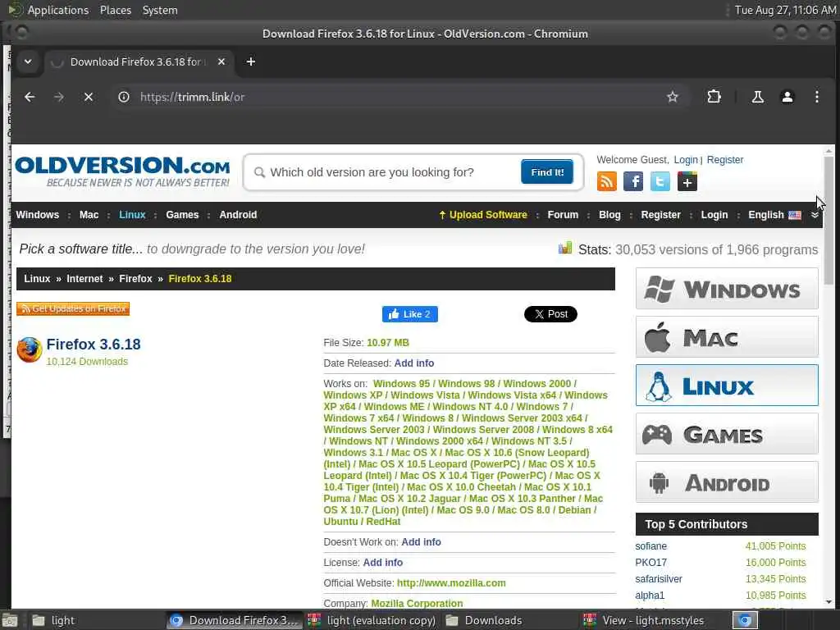Click Login in the dark nav bar

[x=714, y=215]
